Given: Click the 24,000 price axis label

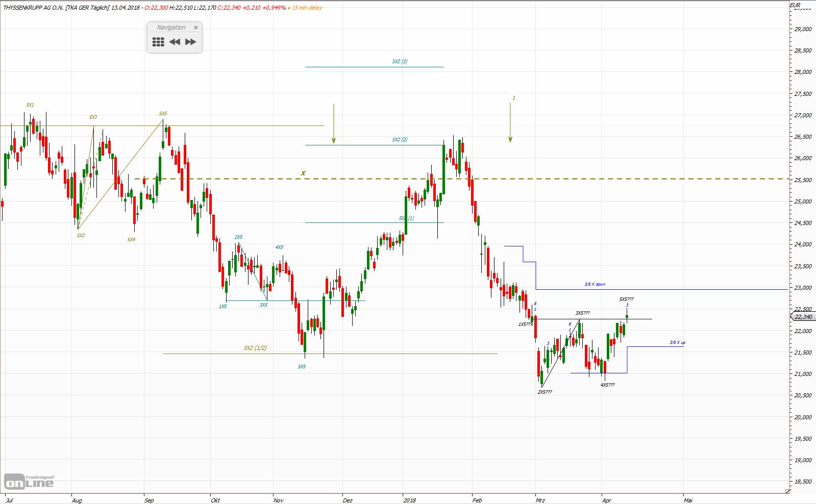Looking at the screenshot, I should click(803, 244).
